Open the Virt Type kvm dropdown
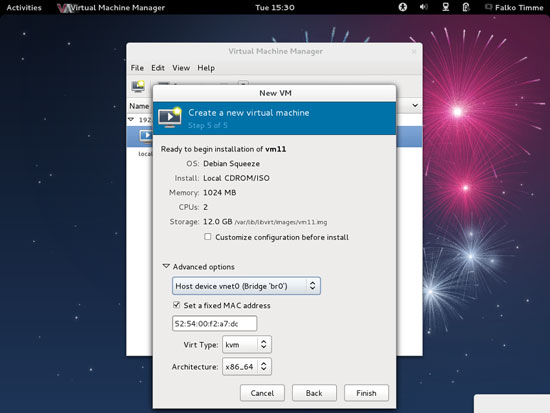550x413 pixels. pyautogui.click(x=247, y=345)
